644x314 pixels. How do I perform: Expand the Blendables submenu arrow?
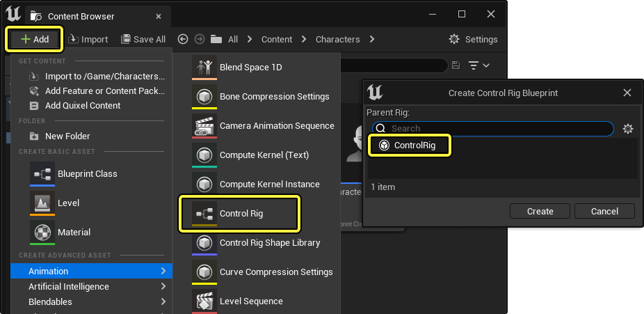tap(163, 301)
